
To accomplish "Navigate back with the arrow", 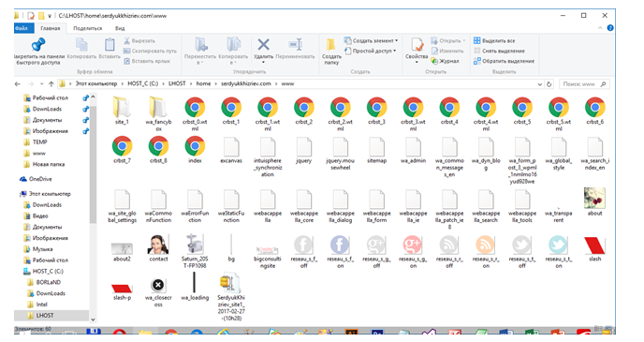I will click(17, 83).
